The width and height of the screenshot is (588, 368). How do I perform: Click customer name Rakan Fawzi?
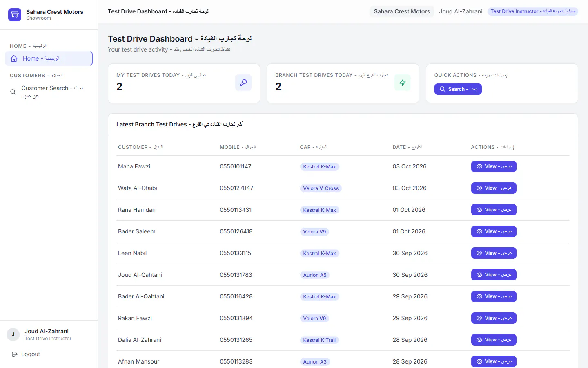click(x=135, y=318)
